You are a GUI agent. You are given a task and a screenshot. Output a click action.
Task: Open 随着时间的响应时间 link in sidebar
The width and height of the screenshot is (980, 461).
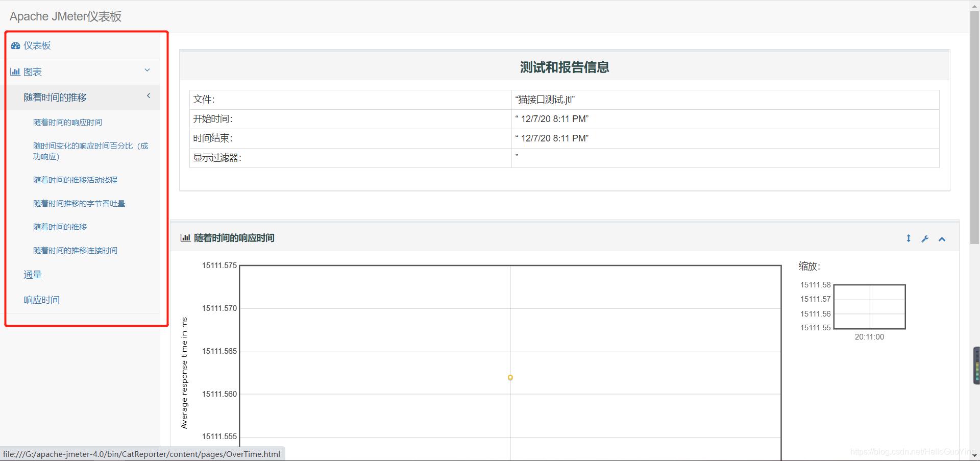coord(67,123)
